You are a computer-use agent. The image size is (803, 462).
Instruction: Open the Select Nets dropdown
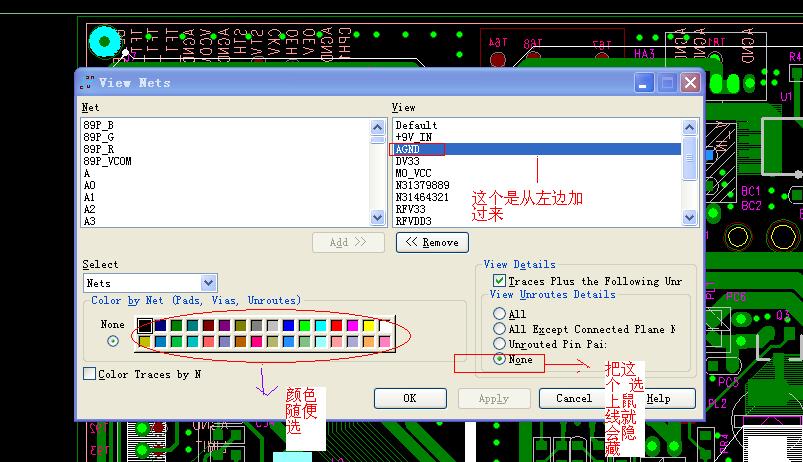point(208,283)
